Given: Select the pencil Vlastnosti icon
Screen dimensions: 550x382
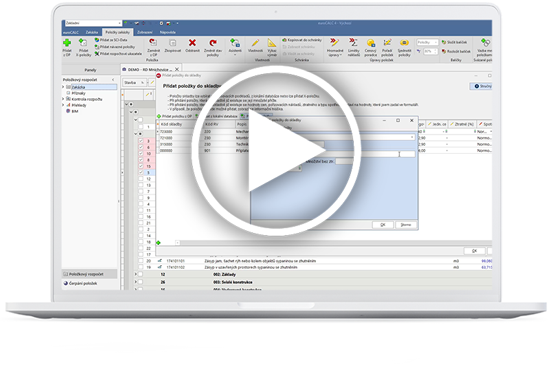Looking at the screenshot, I should pyautogui.click(x=255, y=43).
